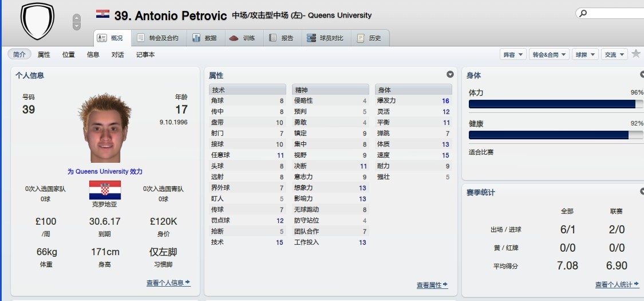The image size is (644, 301).
Task: Click the player's face portrait
Action: [x=104, y=129]
